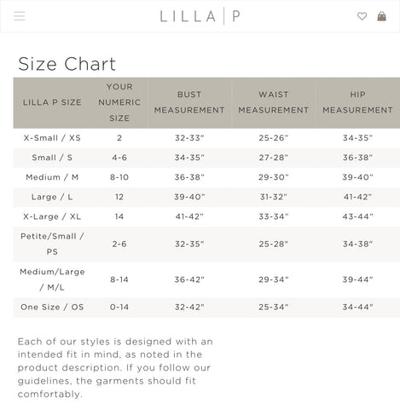The image size is (400, 409).
Task: Select the Hip Measurement column header
Action: pos(357,102)
